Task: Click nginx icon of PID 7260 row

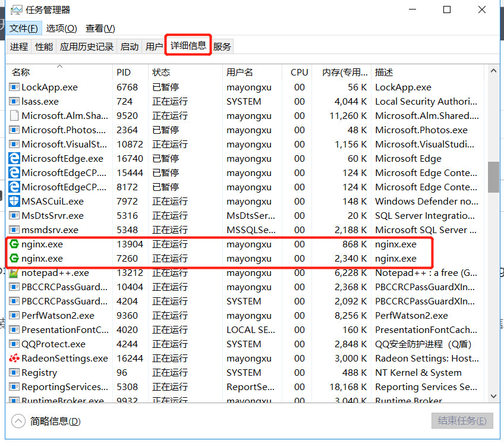Action: click(14, 258)
